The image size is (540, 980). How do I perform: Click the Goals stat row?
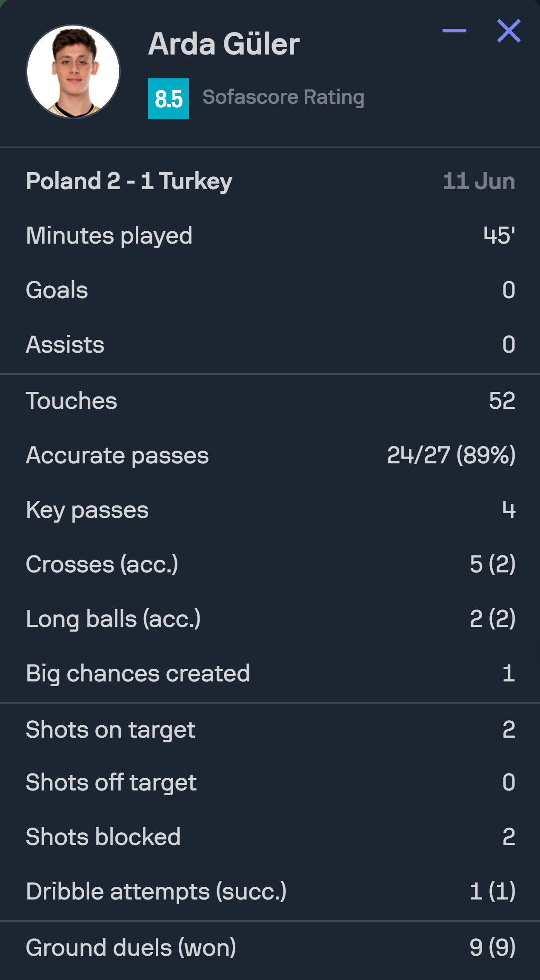coord(270,290)
